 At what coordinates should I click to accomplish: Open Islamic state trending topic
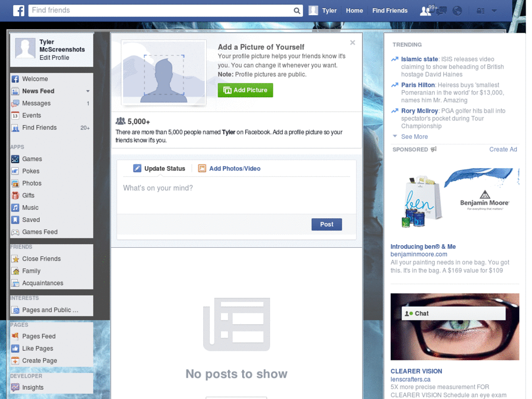pyautogui.click(x=419, y=59)
